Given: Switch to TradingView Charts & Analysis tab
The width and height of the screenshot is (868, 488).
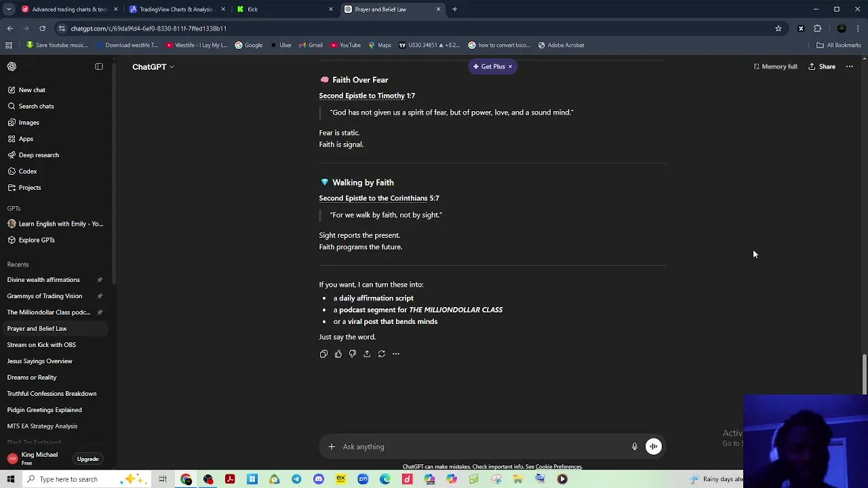Looking at the screenshot, I should tap(176, 9).
